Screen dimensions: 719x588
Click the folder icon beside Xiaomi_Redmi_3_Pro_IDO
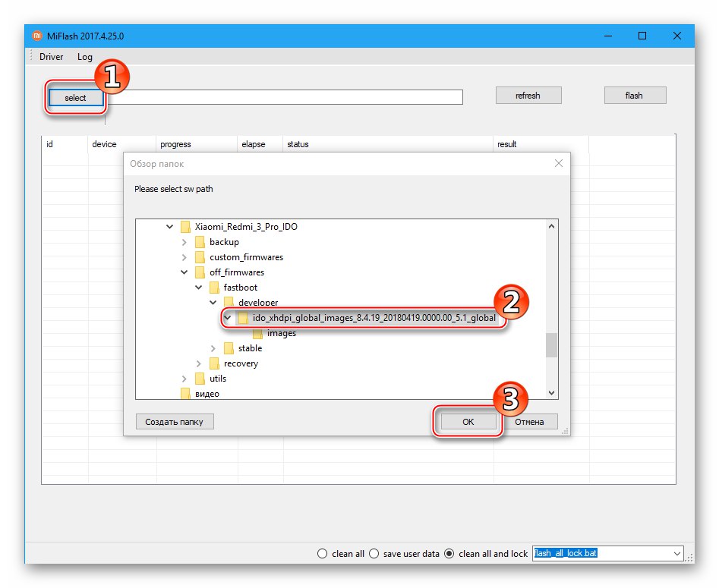coord(185,227)
